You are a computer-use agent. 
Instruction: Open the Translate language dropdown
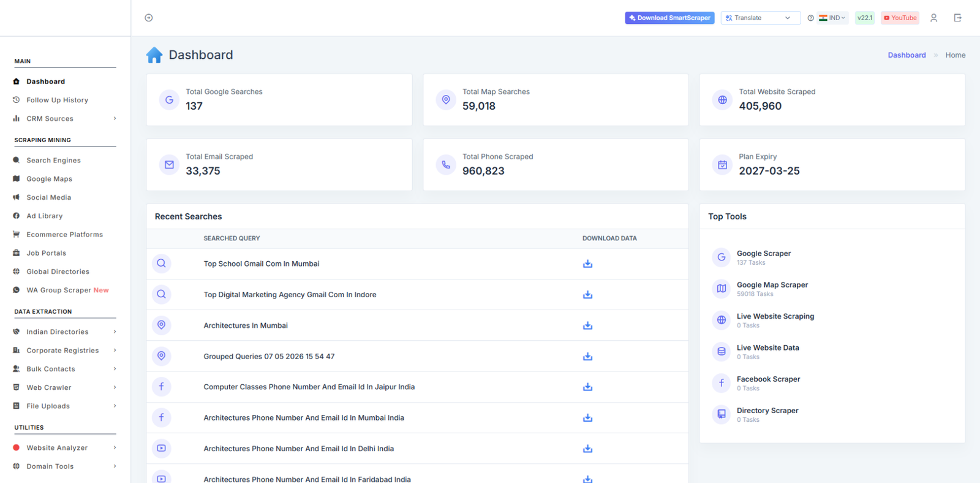(x=761, y=18)
